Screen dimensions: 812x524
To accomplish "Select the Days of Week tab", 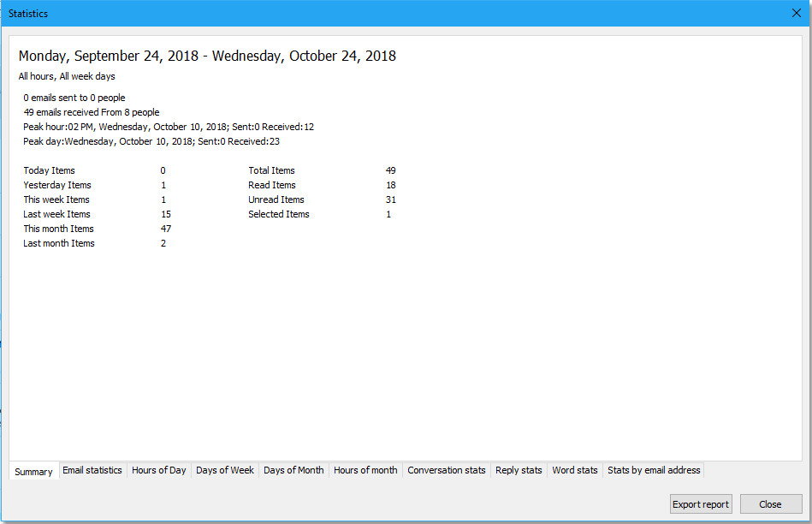I will pyautogui.click(x=225, y=470).
